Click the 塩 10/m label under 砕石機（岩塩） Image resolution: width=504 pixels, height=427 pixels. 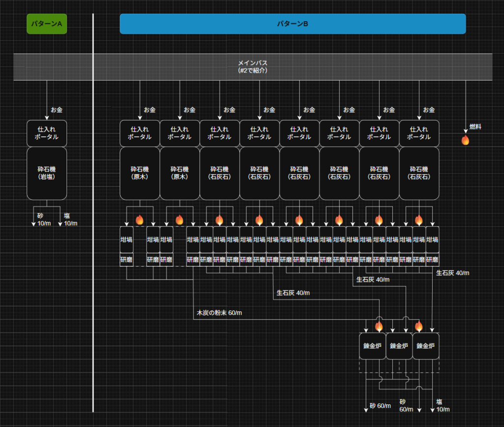pyautogui.click(x=70, y=219)
